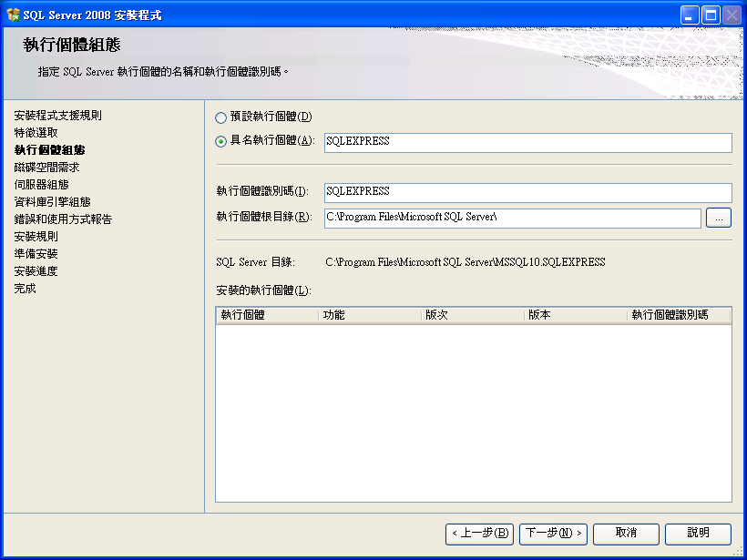The height and width of the screenshot is (560, 747).
Task: Click the 版本 column header
Action: [576, 315]
